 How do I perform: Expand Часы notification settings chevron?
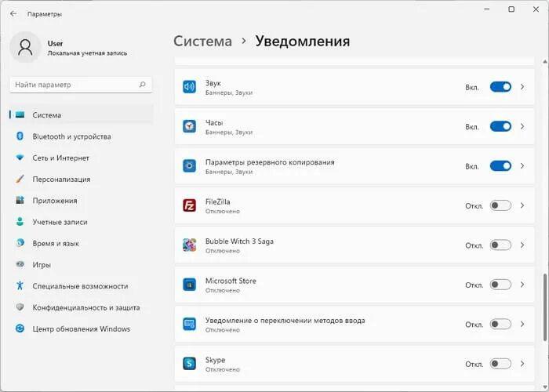(522, 126)
